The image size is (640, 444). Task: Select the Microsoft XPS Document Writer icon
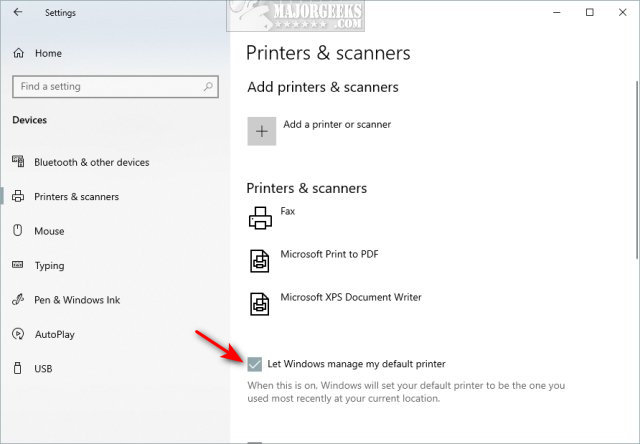click(261, 303)
